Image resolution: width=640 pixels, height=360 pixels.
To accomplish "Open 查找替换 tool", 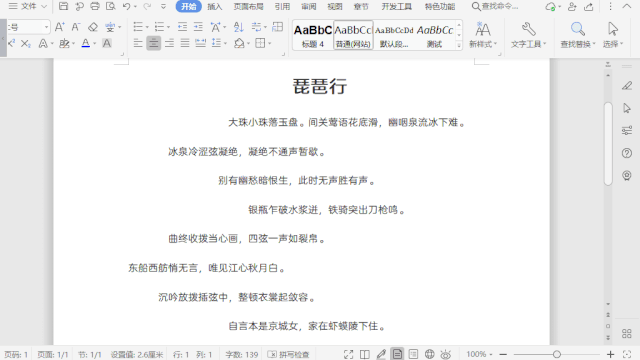I will [578, 36].
